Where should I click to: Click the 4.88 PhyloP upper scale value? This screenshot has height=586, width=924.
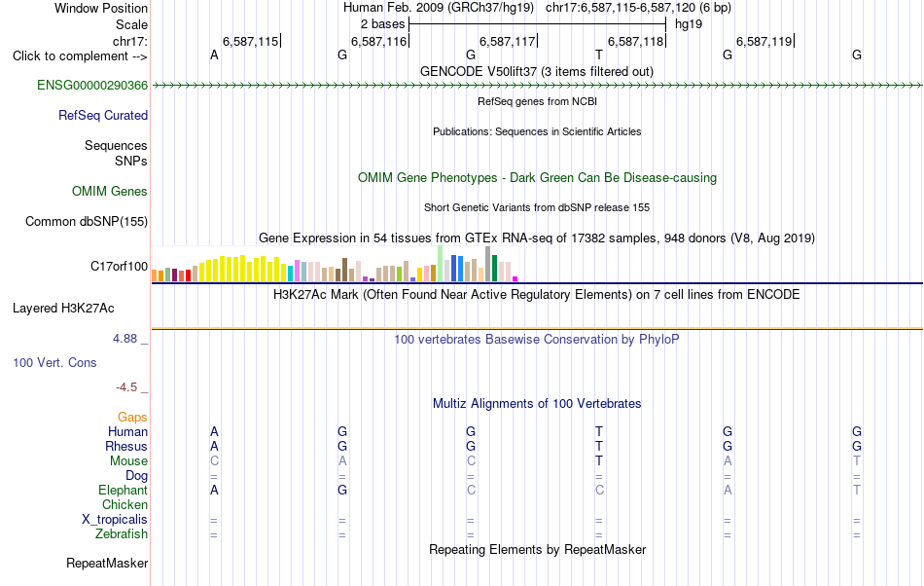(x=124, y=339)
